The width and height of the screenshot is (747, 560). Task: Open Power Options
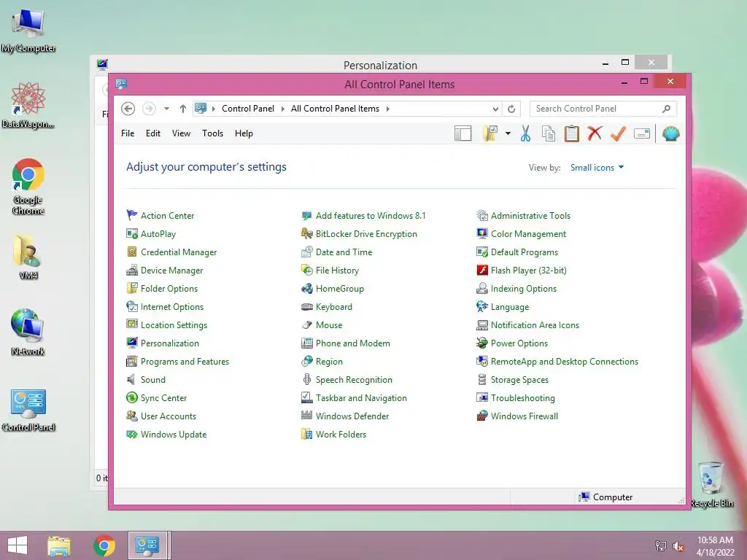[513, 343]
